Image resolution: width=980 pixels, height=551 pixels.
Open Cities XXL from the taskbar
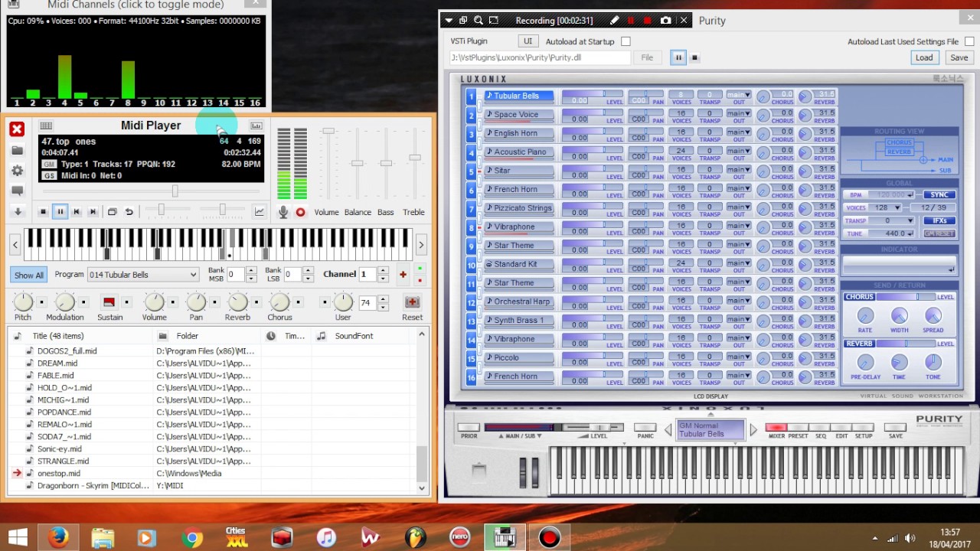click(237, 537)
